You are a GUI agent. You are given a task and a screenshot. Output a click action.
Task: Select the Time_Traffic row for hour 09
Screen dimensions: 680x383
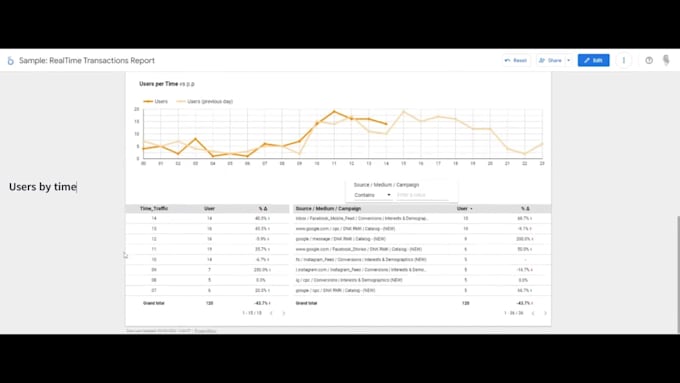pos(207,270)
